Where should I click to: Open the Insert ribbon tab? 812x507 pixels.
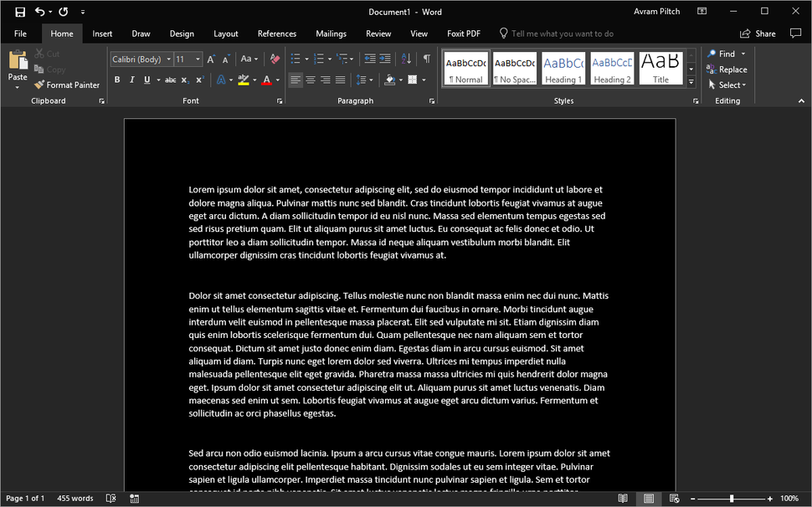pyautogui.click(x=102, y=33)
